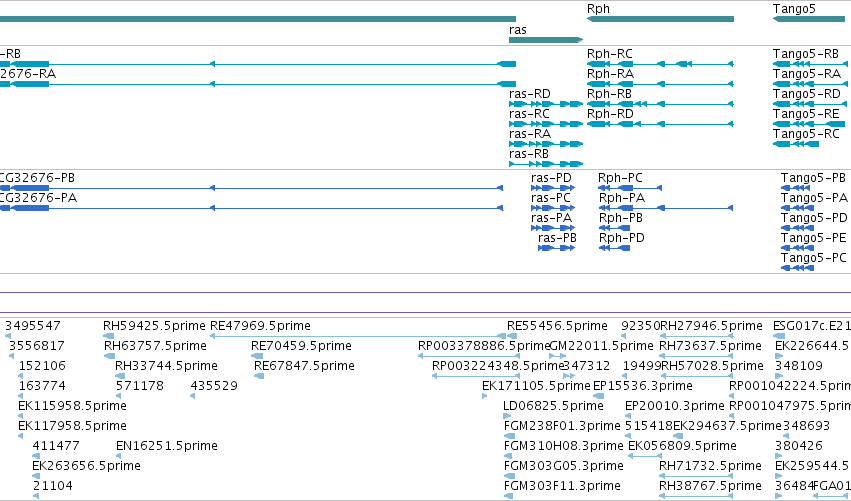The image size is (851, 501).
Task: Select transcript Tango5-RB label
Action: pos(805,54)
